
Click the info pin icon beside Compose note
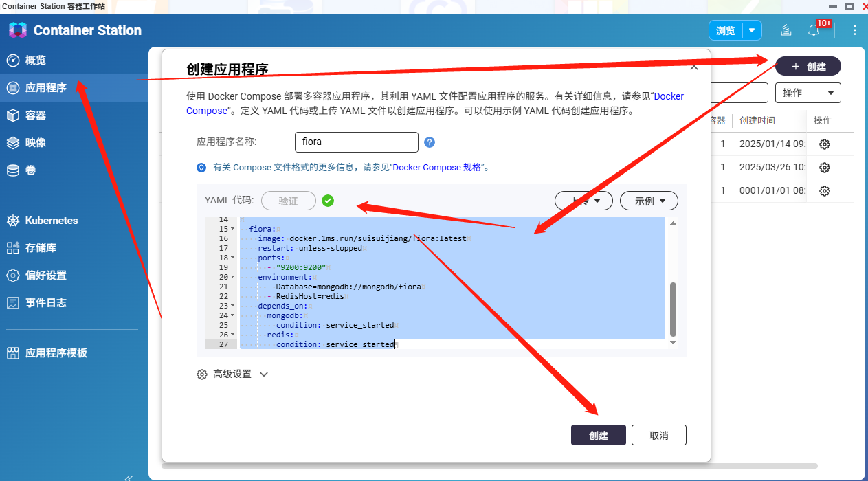[x=201, y=167]
